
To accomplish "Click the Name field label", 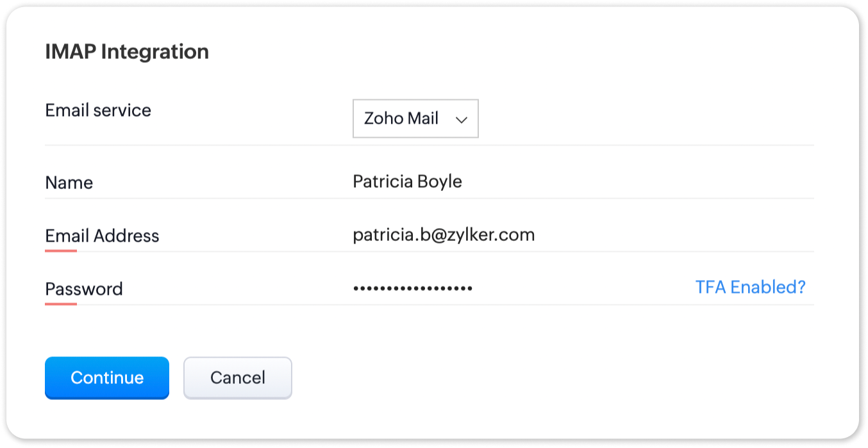I will point(69,183).
